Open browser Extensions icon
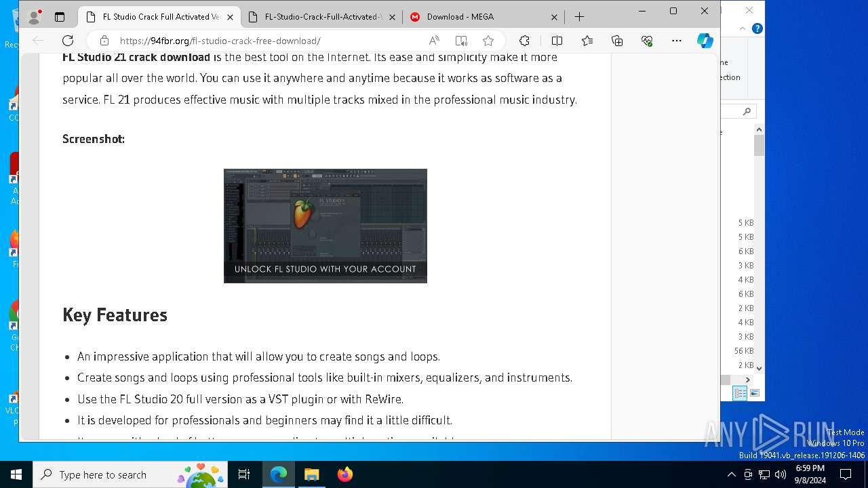This screenshot has width=868, height=488. click(x=524, y=41)
